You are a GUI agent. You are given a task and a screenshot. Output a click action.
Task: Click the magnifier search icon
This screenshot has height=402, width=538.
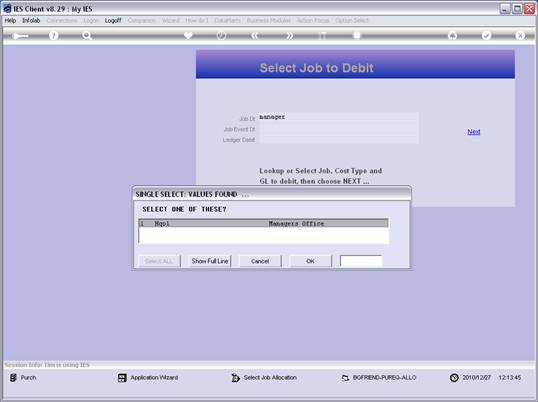87,36
